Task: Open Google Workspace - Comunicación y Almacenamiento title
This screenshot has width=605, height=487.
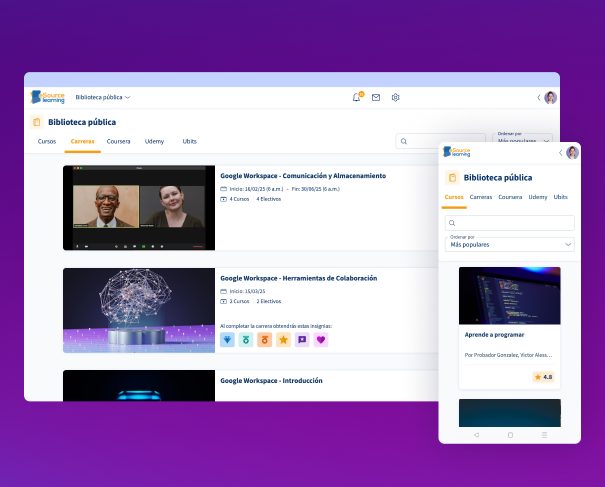Action: pyautogui.click(x=303, y=176)
